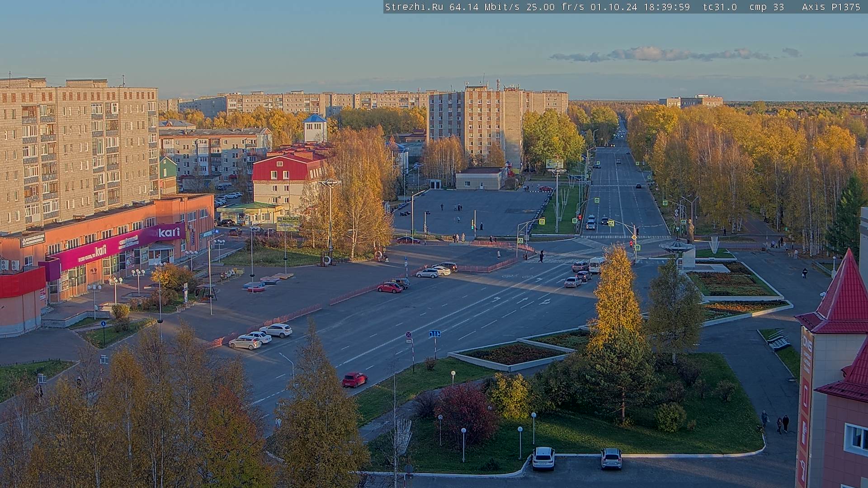Click the "25.00 fr/s" frame rate value
This screenshot has height=488, width=868.
pyautogui.click(x=555, y=7)
